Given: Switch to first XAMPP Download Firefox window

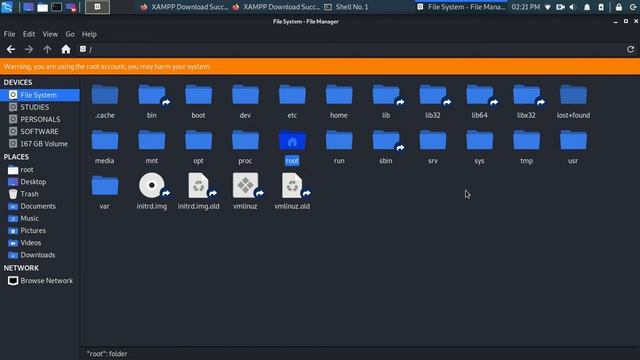Looking at the screenshot, I should point(184,7).
